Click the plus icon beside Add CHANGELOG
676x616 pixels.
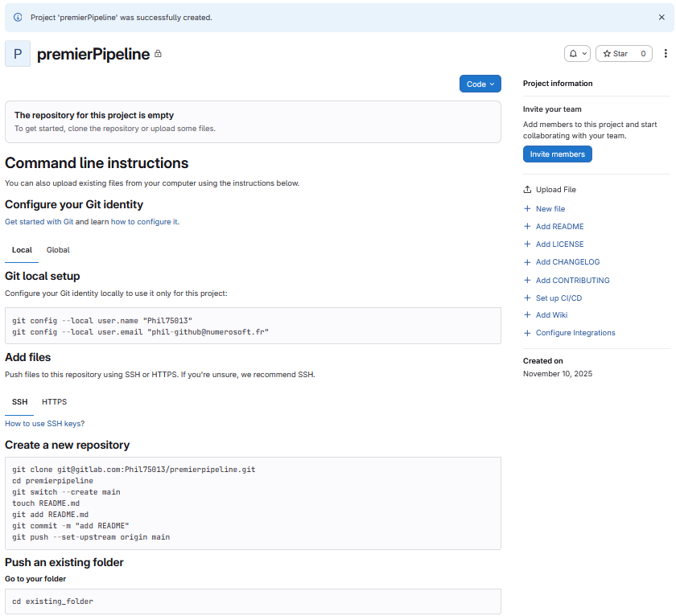(528, 262)
